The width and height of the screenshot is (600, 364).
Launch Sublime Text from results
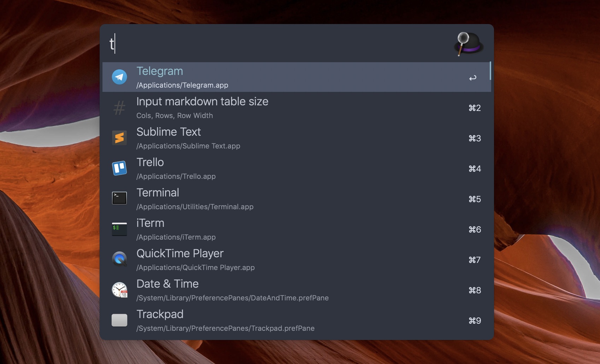click(x=169, y=132)
